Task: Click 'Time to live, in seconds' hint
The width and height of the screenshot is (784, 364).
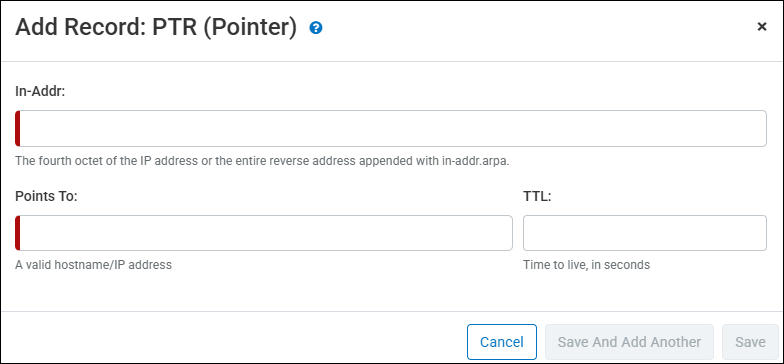Action: coord(586,264)
